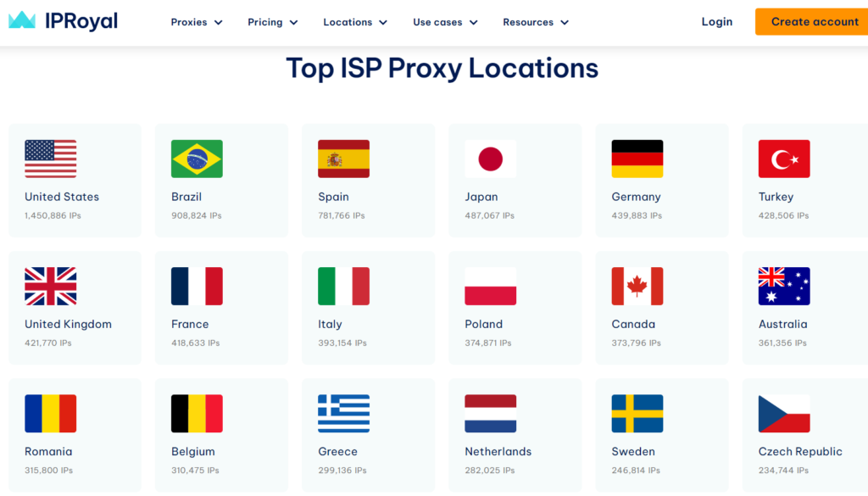Image resolution: width=868 pixels, height=496 pixels.
Task: Click the Top ISP Proxy Locations heading
Action: (x=442, y=68)
